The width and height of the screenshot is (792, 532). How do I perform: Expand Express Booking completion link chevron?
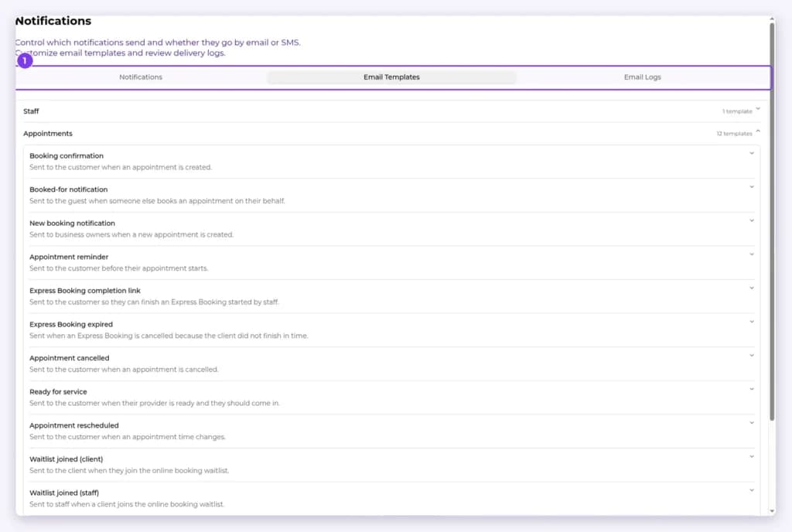752,288
